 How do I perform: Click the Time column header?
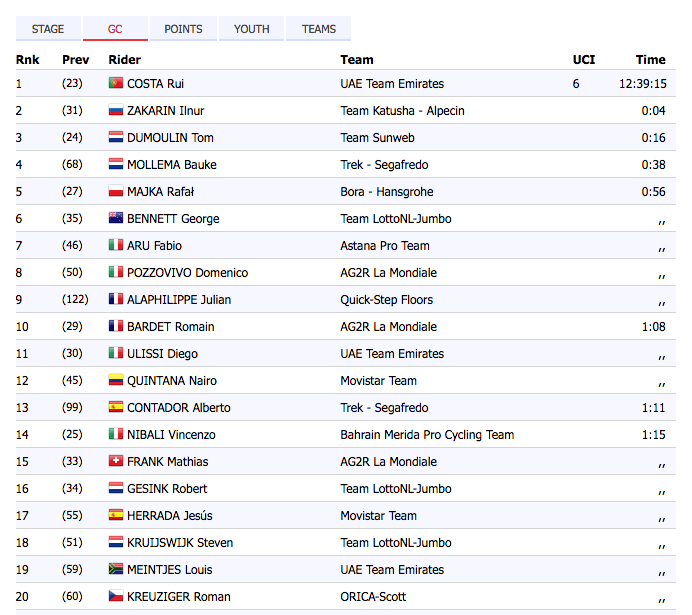650,60
